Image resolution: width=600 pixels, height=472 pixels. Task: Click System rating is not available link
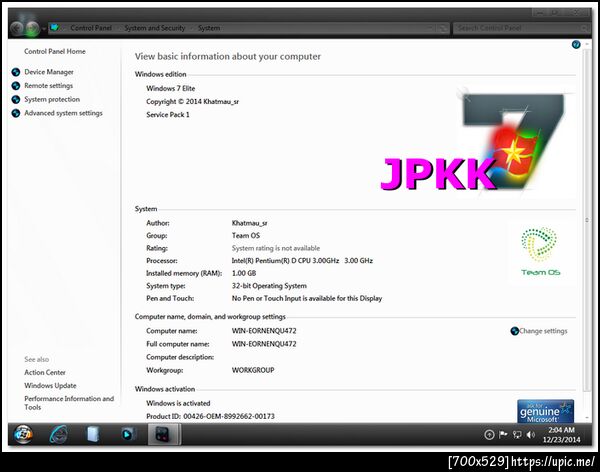click(276, 248)
